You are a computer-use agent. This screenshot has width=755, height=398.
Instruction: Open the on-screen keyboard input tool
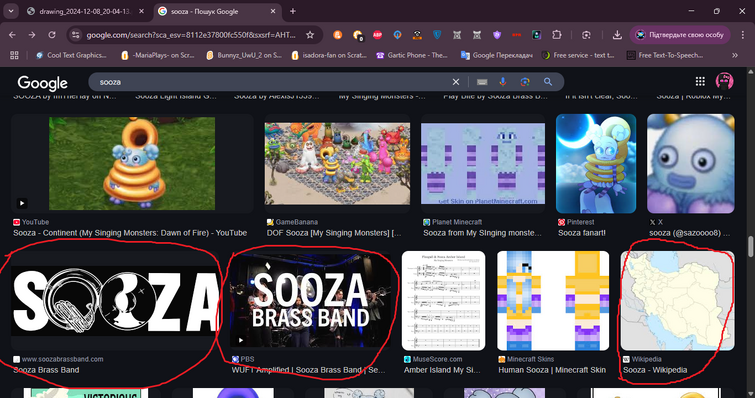[x=482, y=82]
